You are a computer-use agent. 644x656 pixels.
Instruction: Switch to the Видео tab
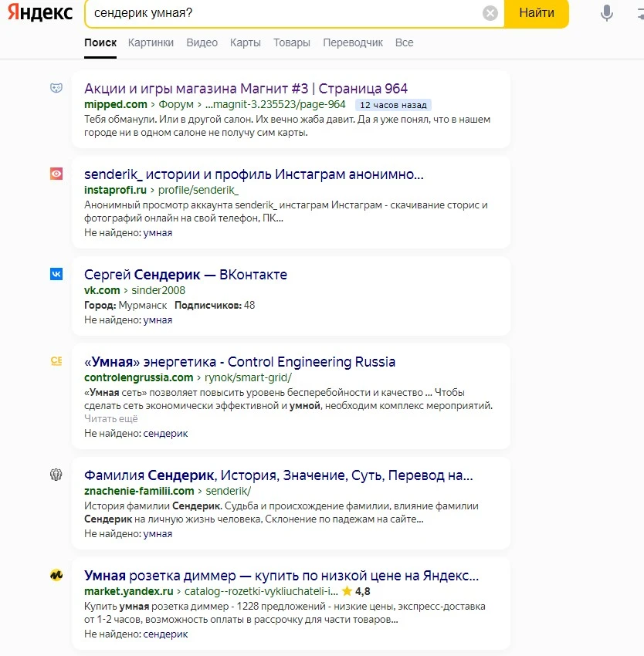(x=202, y=42)
